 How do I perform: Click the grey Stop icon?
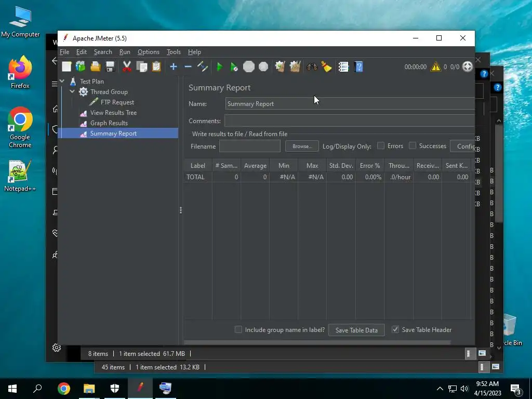click(249, 66)
